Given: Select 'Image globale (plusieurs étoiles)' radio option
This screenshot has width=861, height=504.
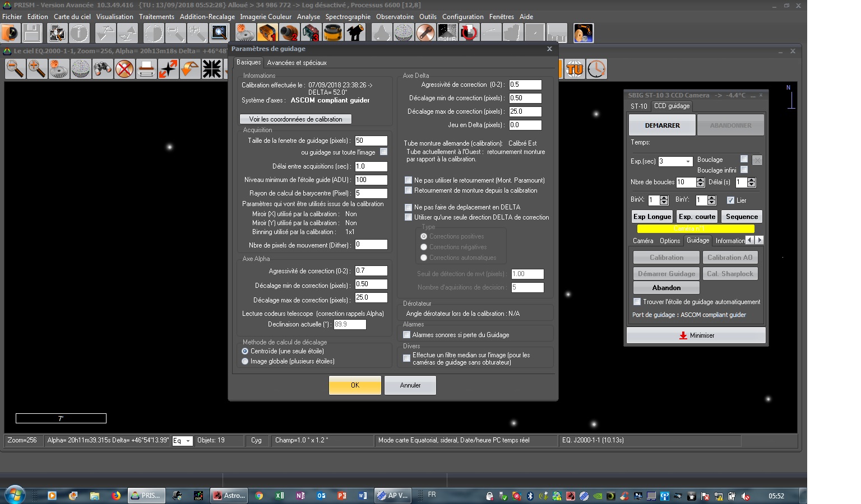Looking at the screenshot, I should [245, 362].
